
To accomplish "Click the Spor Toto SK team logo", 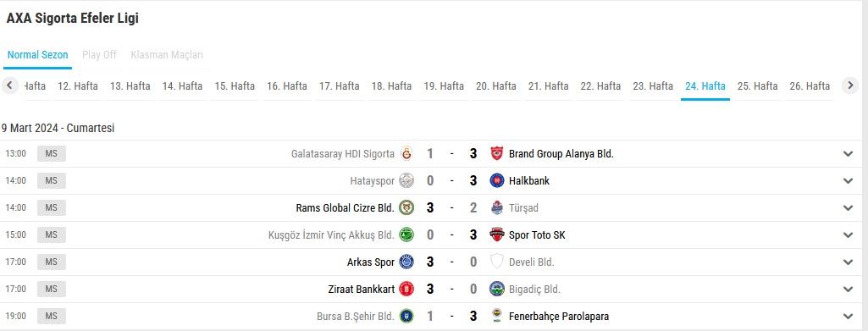I will pos(497,234).
